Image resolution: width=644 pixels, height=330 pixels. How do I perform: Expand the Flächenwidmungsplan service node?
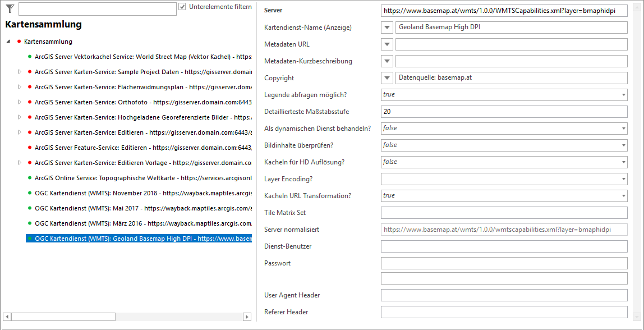pyautogui.click(x=20, y=87)
